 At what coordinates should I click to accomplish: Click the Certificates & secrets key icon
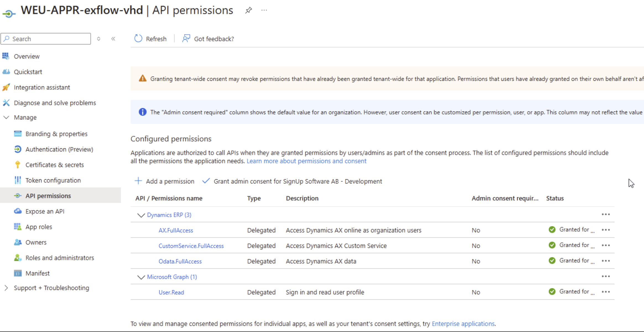tap(18, 165)
